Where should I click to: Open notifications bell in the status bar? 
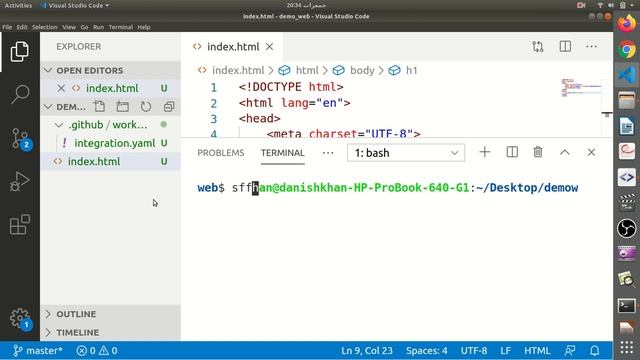[595, 351]
